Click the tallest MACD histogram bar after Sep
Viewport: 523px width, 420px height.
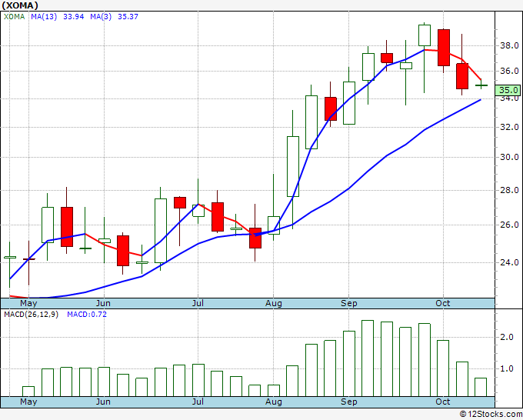[368, 358]
